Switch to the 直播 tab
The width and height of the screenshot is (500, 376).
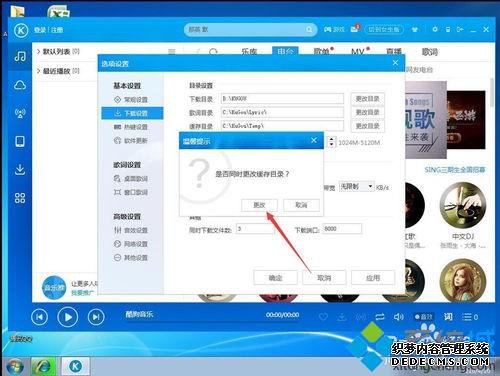tap(394, 52)
